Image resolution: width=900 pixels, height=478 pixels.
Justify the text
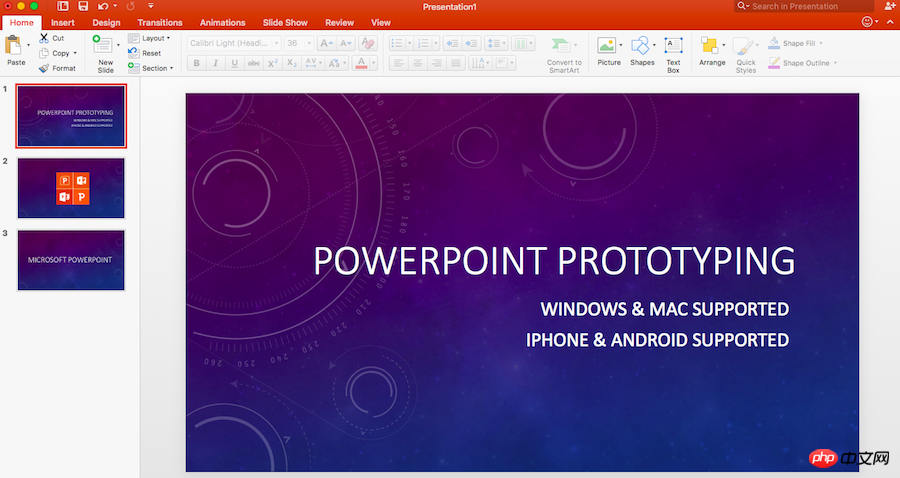coord(456,63)
